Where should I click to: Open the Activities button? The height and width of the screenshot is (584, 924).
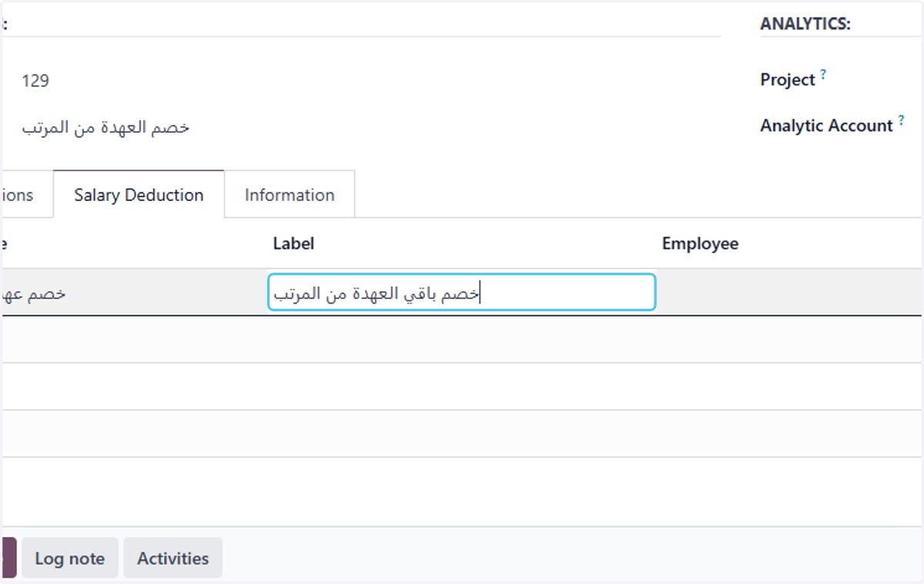173,559
